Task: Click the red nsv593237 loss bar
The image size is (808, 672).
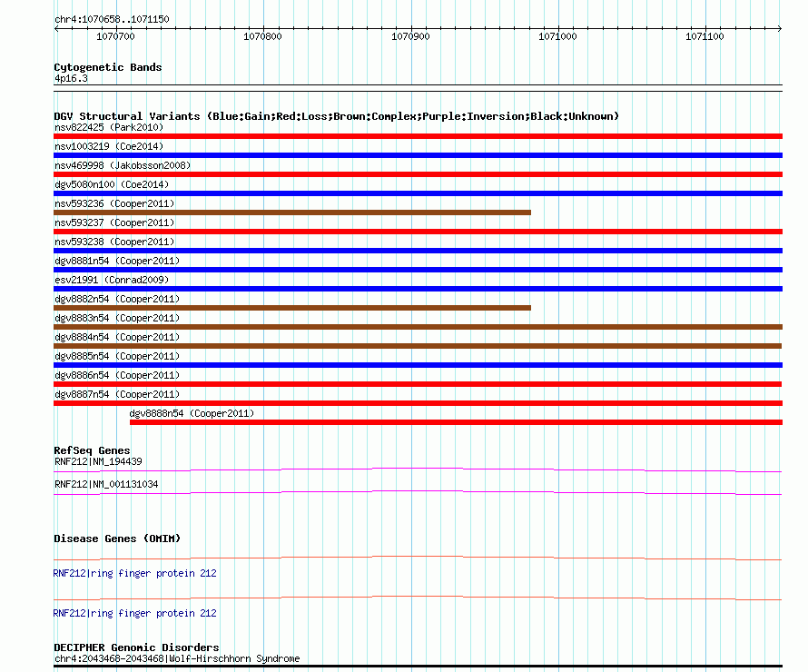Action: [x=418, y=232]
